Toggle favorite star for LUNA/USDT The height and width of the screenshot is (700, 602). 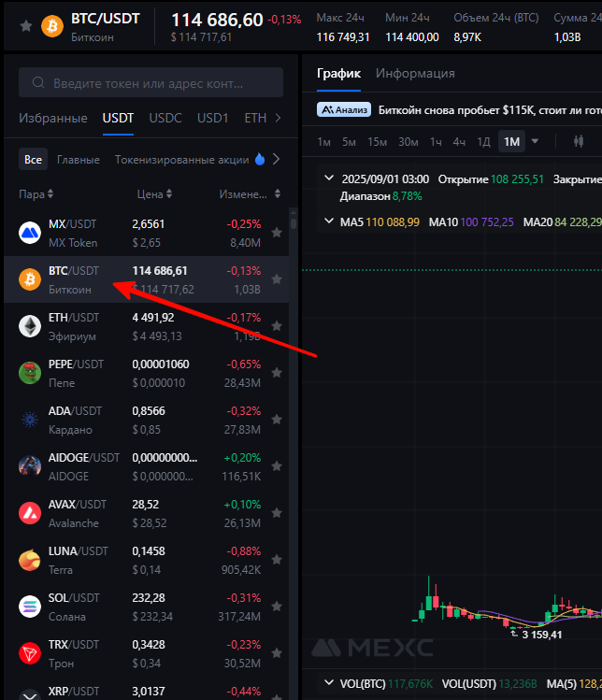coord(277,560)
